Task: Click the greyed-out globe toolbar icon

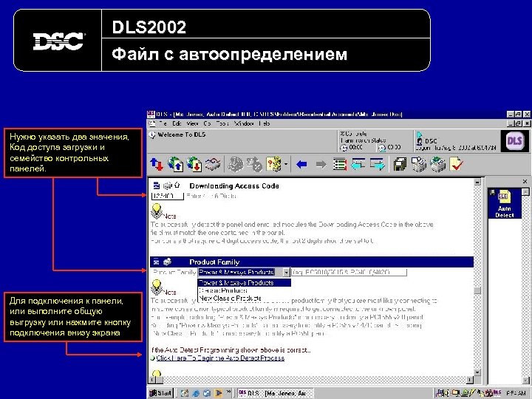Action: tap(235, 165)
